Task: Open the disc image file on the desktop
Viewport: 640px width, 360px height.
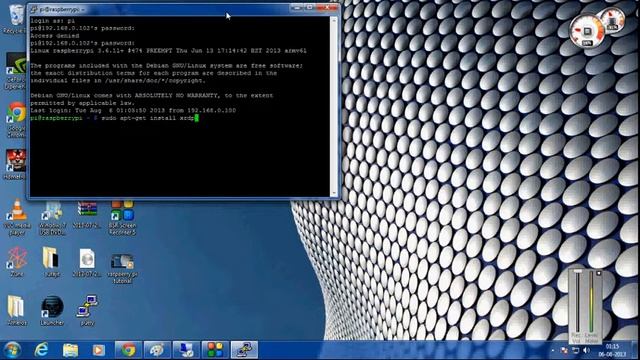Action: coord(87,262)
